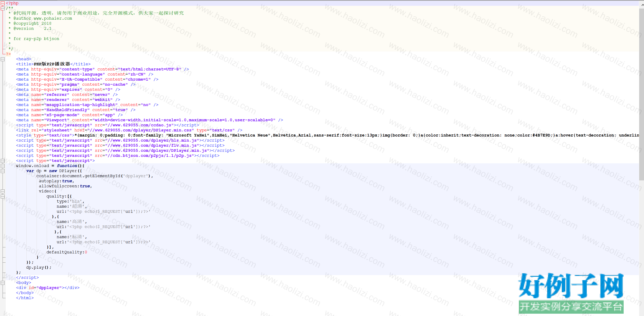Image resolution: width=644 pixels, height=316 pixels.
Task: Collapse the 'var dp = new DPlayer' fold marker
Action: [3, 171]
